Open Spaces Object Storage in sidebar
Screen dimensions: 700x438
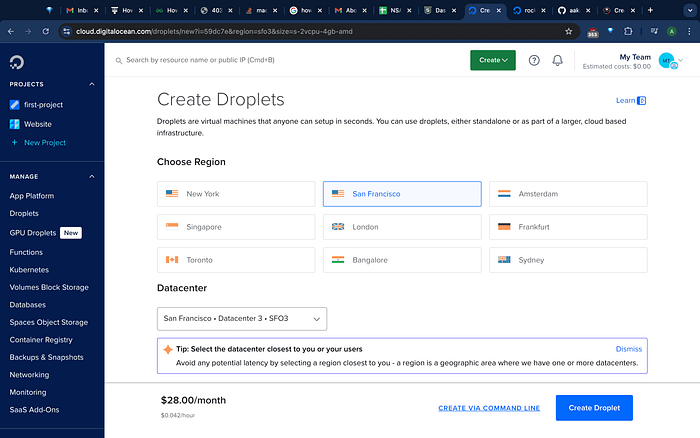point(49,322)
